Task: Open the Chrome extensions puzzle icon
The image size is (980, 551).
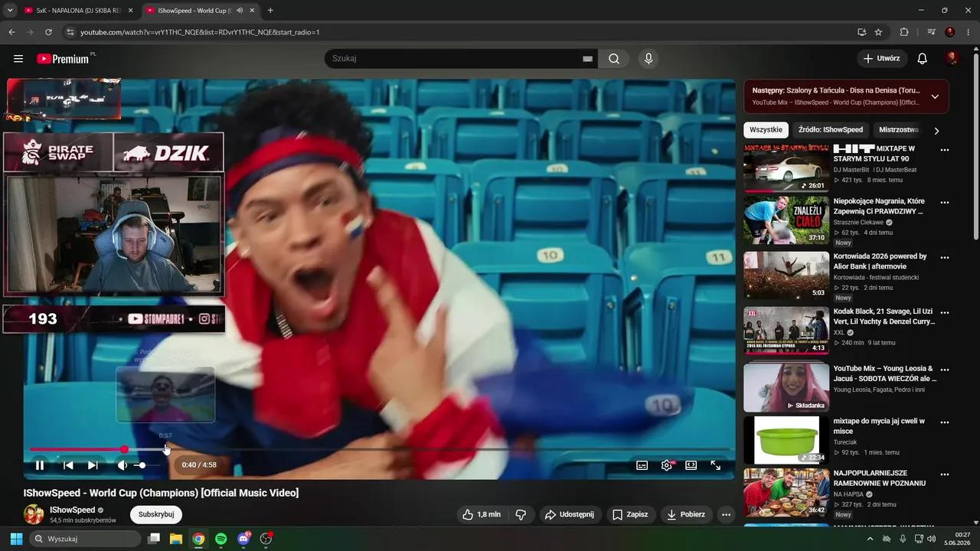Action: [x=904, y=32]
